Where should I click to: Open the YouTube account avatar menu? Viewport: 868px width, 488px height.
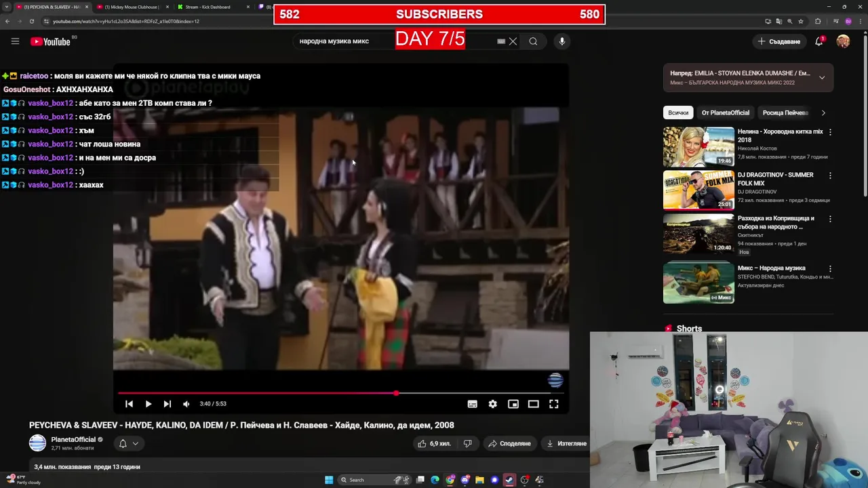(x=843, y=41)
